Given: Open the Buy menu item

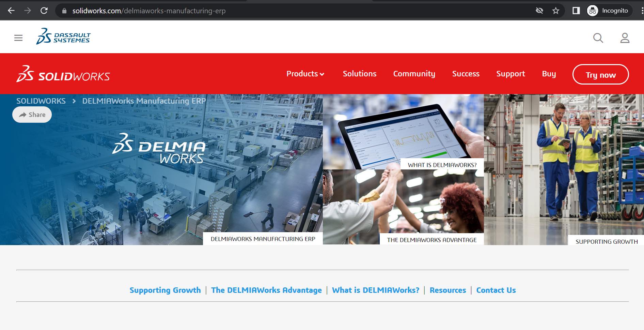Looking at the screenshot, I should click(549, 74).
